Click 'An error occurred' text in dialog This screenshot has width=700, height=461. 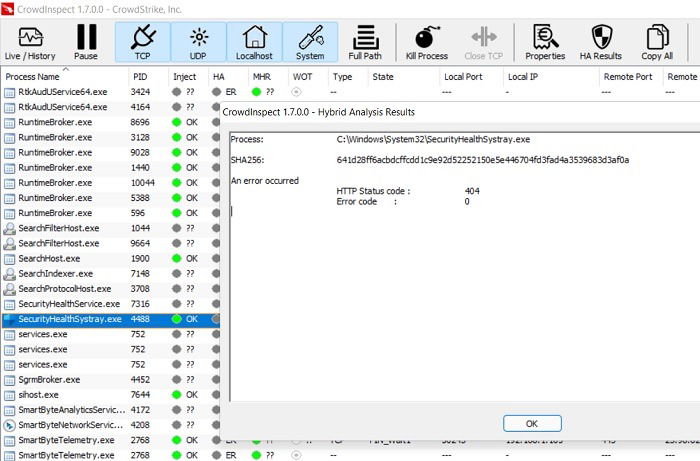click(x=265, y=181)
